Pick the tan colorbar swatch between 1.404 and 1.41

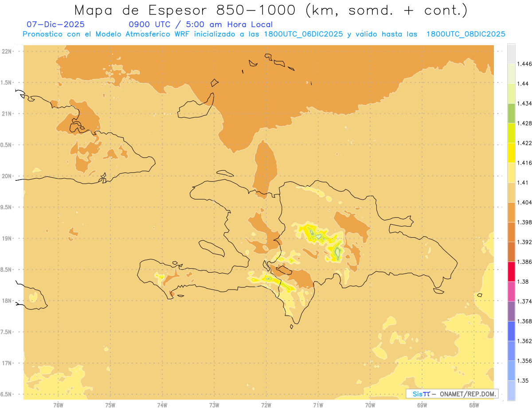click(x=511, y=192)
